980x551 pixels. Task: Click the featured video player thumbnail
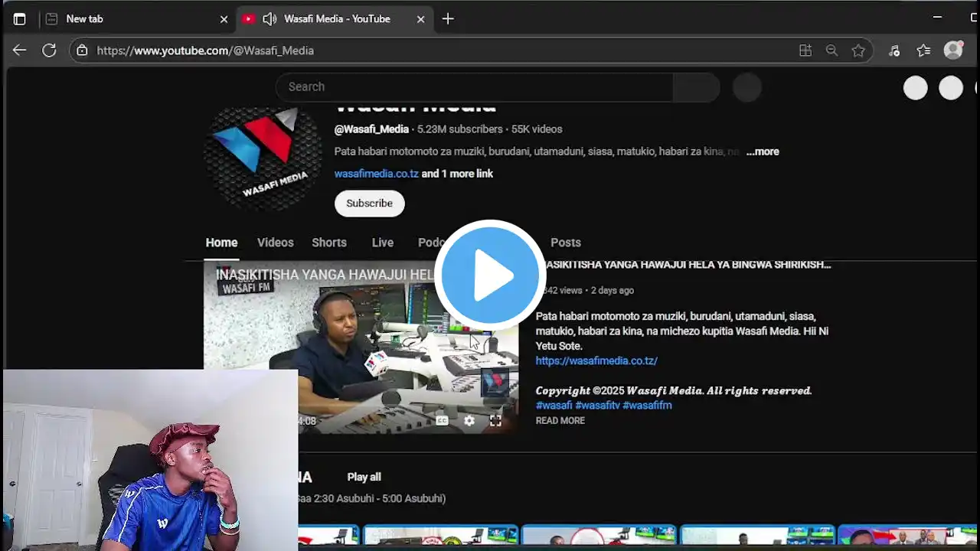(361, 347)
